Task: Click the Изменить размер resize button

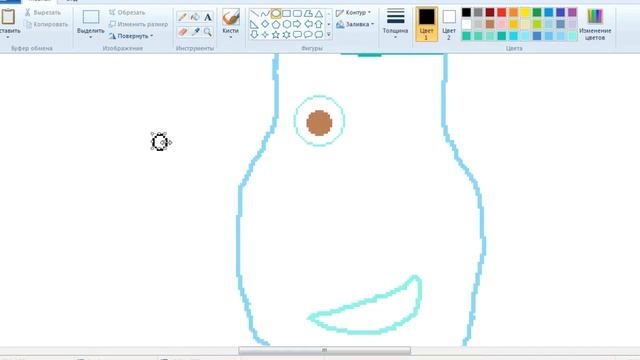Action: (x=138, y=24)
